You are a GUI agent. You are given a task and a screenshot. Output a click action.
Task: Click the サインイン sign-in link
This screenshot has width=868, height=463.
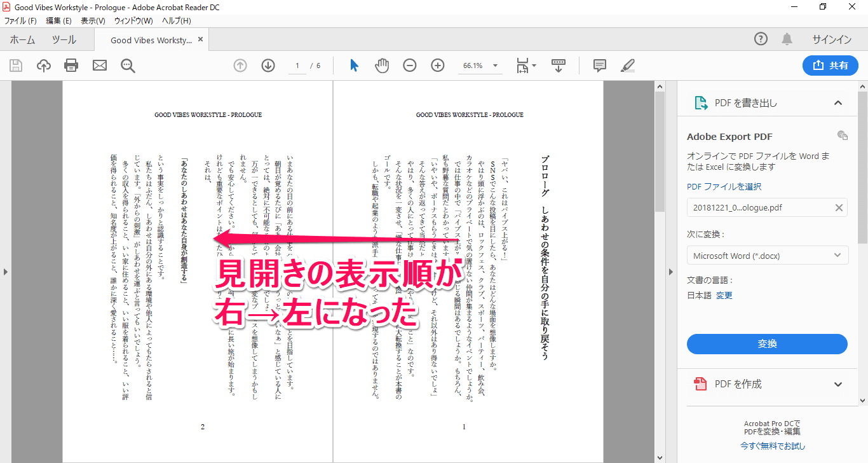(x=832, y=39)
